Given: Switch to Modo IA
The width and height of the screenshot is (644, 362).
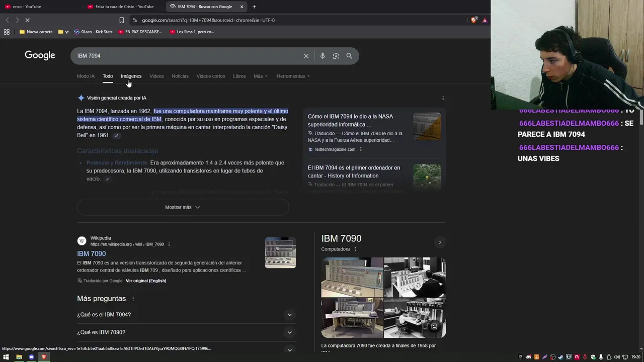Looking at the screenshot, I should click(x=86, y=76).
